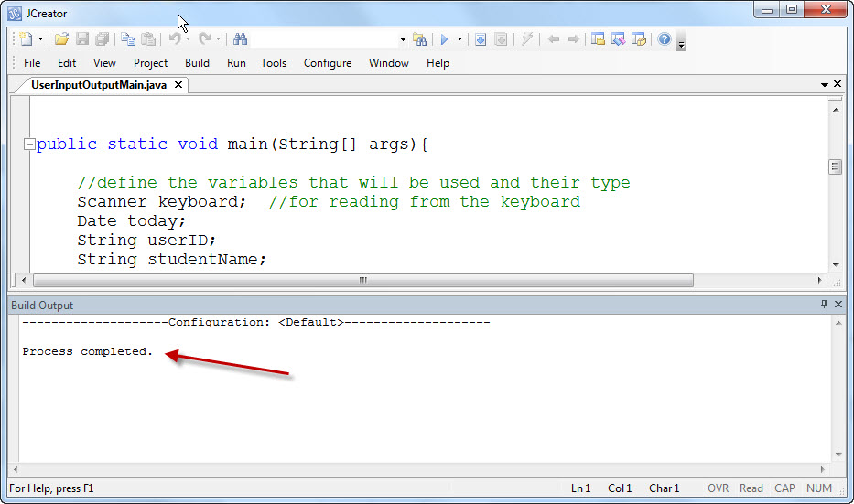This screenshot has width=854, height=504.
Task: Click the Save icon in toolbar
Action: coord(82,39)
